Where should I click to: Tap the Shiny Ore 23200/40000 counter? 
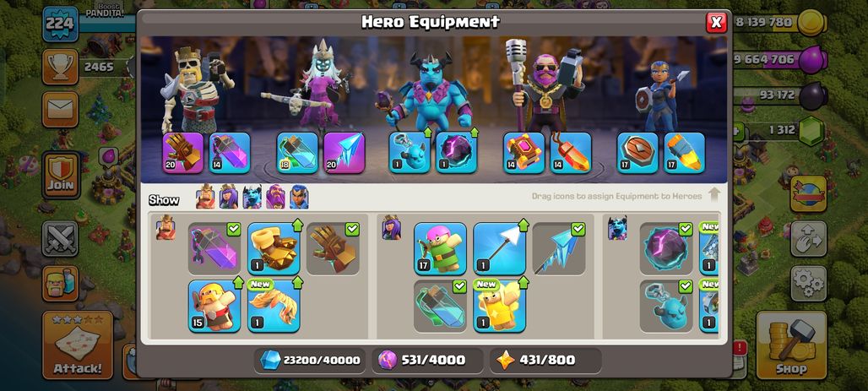(310, 361)
